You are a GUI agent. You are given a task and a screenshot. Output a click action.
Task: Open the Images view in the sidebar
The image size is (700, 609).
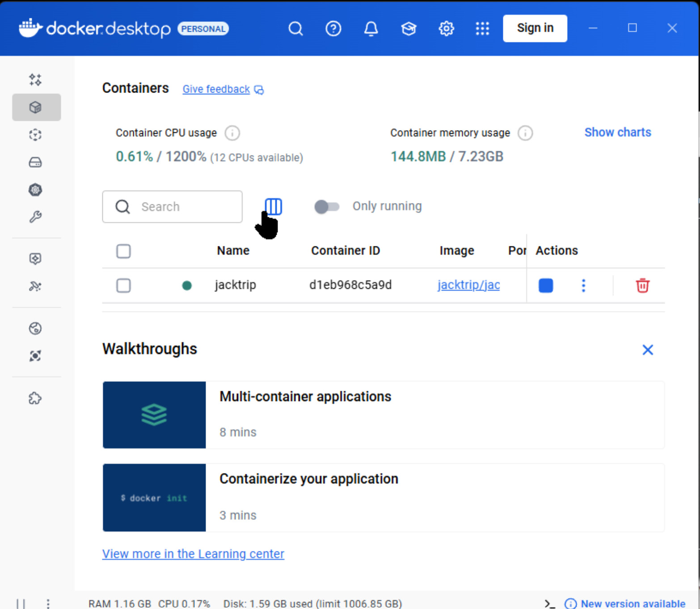(x=35, y=135)
